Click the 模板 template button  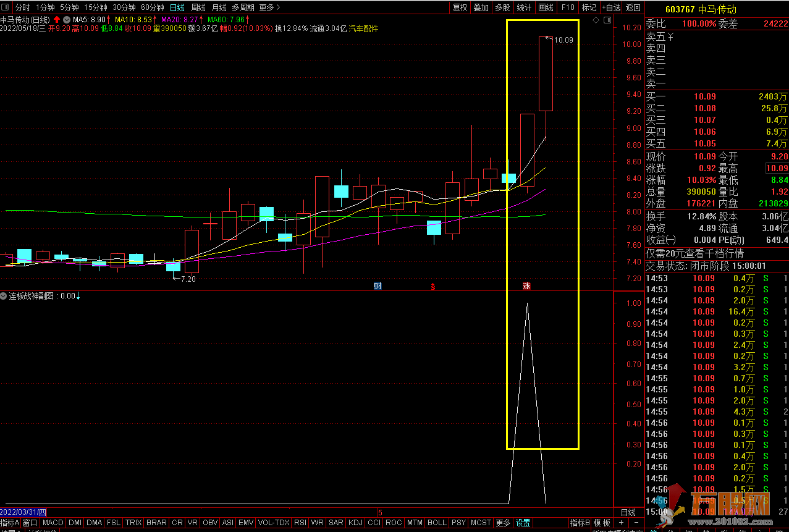[x=602, y=523]
